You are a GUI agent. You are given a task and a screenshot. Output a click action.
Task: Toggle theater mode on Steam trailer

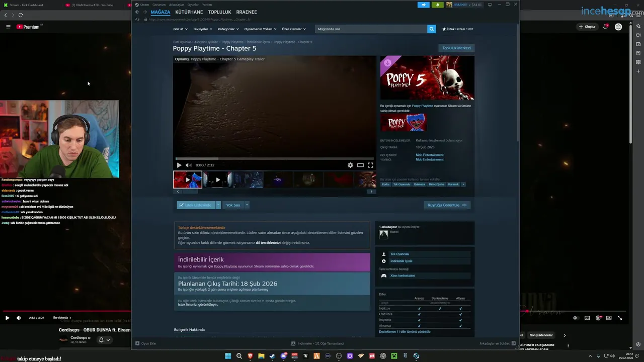(360, 165)
